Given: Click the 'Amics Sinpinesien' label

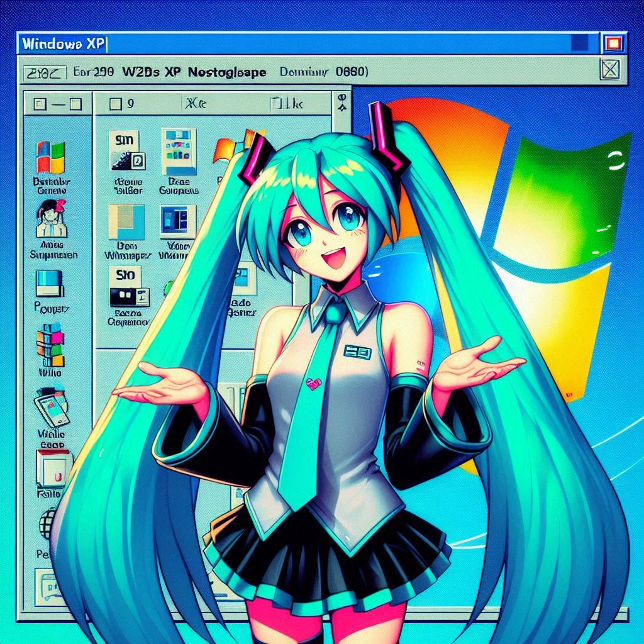Looking at the screenshot, I should [x=53, y=250].
